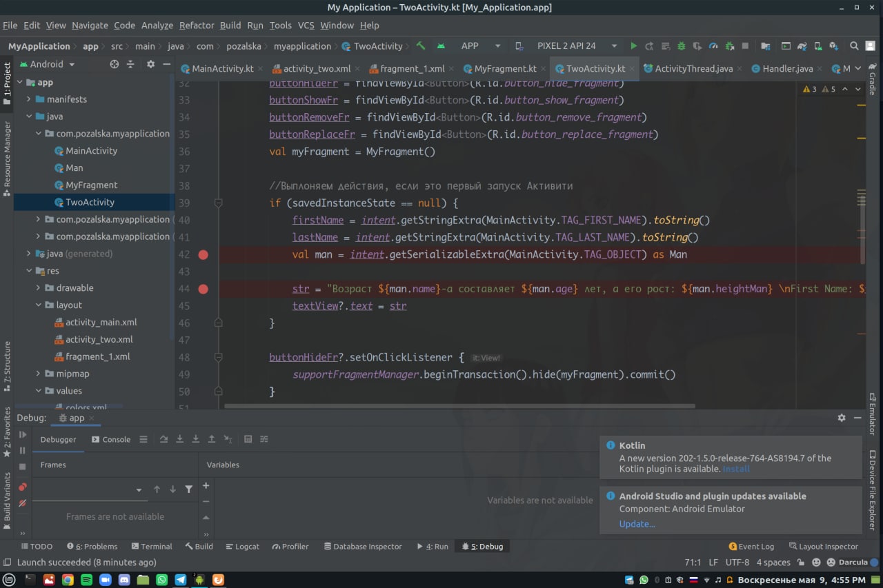Click Step Out in debugger toolbar
The width and height of the screenshot is (883, 588).
(212, 439)
